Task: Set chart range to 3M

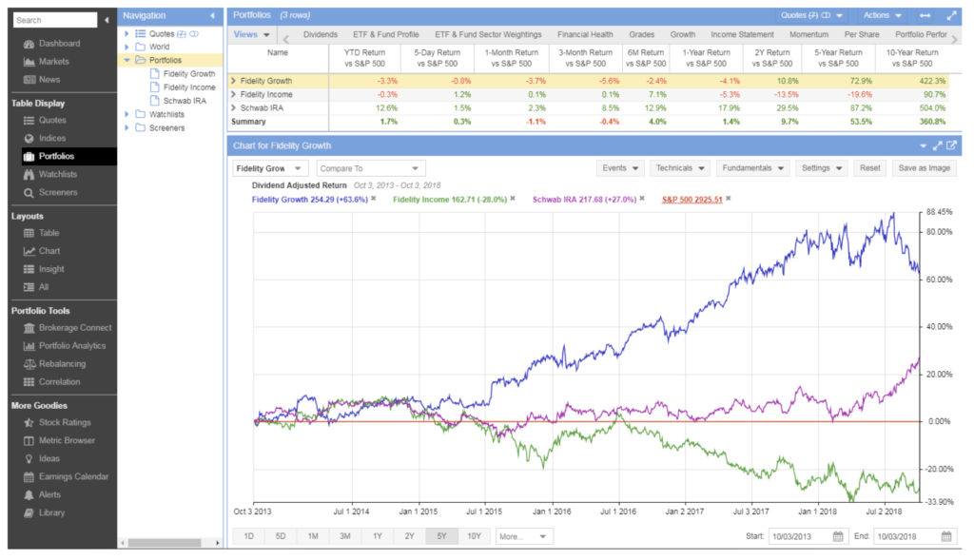Action: click(x=344, y=536)
